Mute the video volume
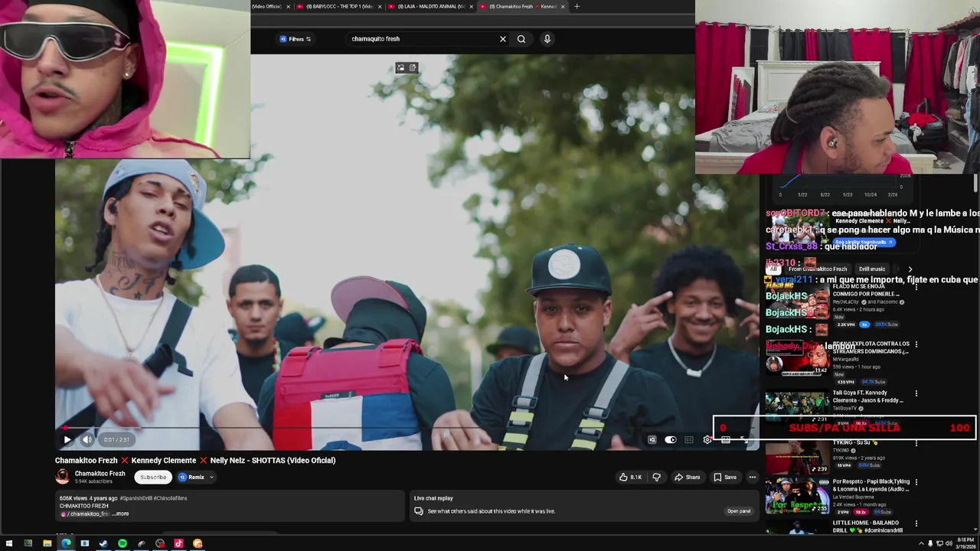Image resolution: width=980 pixels, height=551 pixels. [x=87, y=439]
